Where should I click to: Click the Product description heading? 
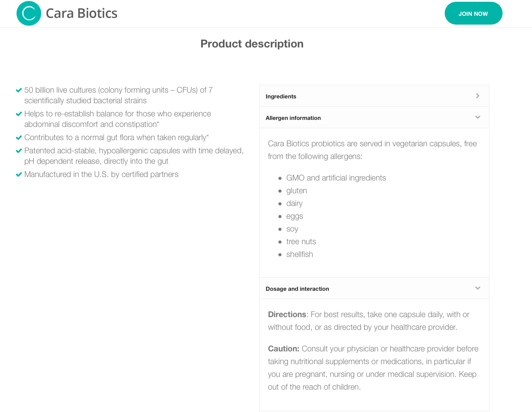pyautogui.click(x=252, y=44)
